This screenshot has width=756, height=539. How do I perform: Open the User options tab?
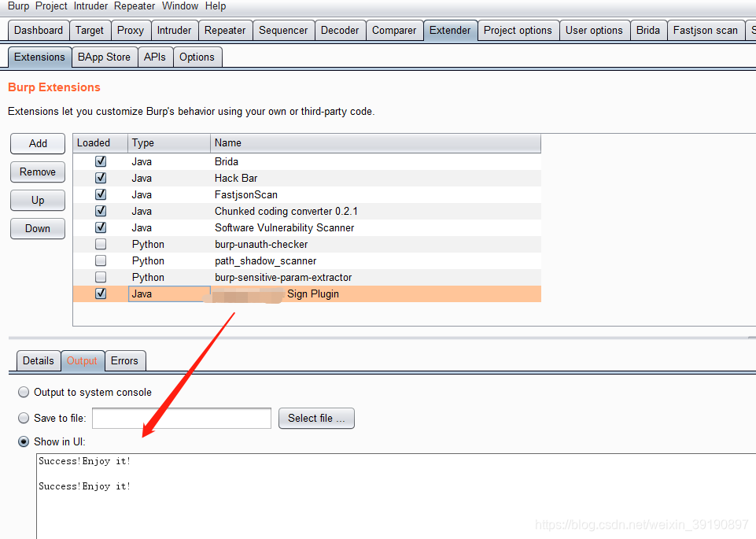594,31
